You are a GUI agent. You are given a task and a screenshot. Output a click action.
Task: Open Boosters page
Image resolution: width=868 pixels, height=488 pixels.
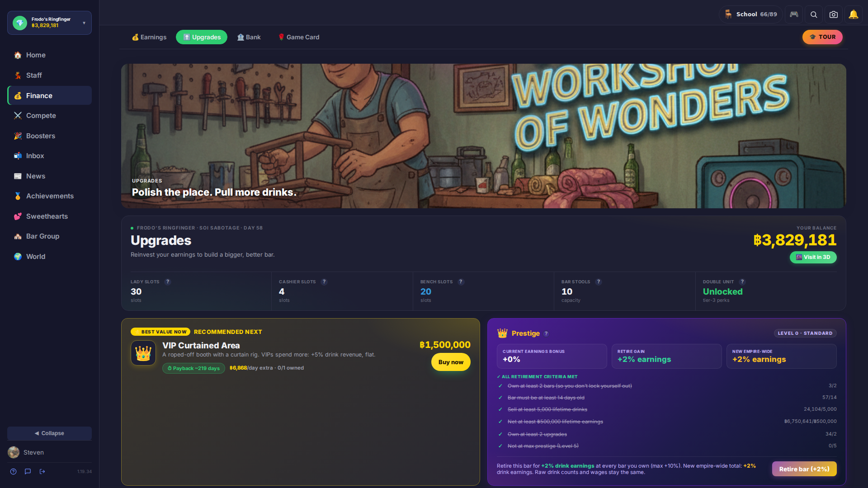[x=49, y=136]
